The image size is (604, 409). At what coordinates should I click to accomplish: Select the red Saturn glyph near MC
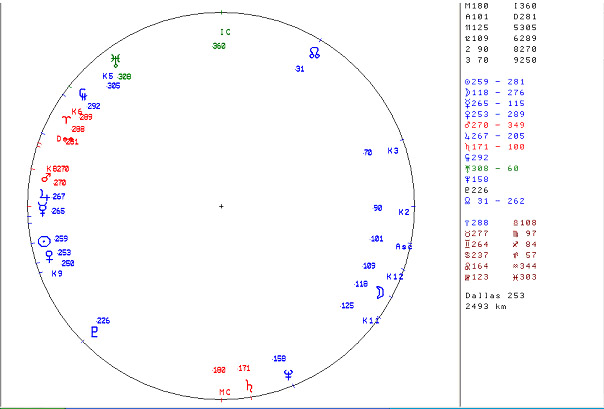(x=249, y=384)
